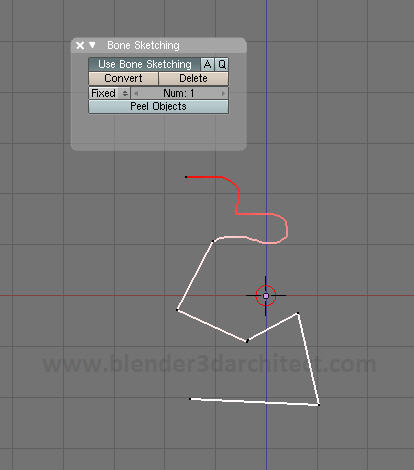Image resolution: width=414 pixels, height=470 pixels.
Task: Close the Bone Sketching panel
Action: click(x=80, y=45)
